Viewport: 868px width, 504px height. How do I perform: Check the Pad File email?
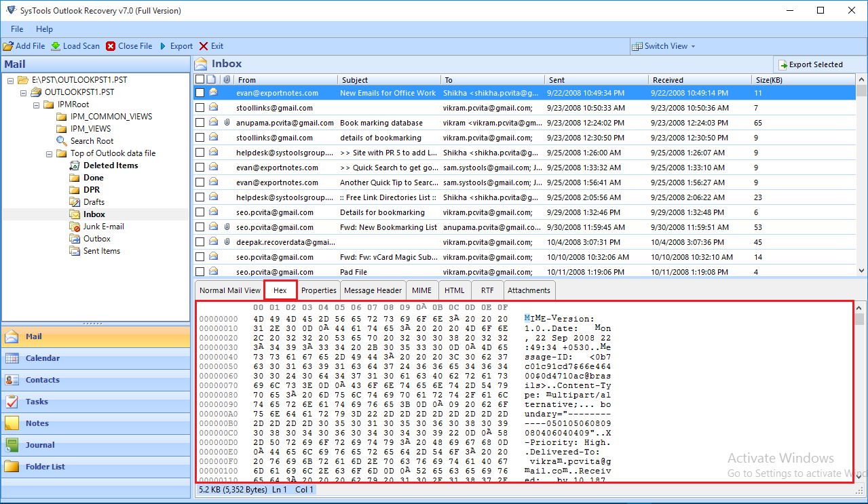coord(200,272)
